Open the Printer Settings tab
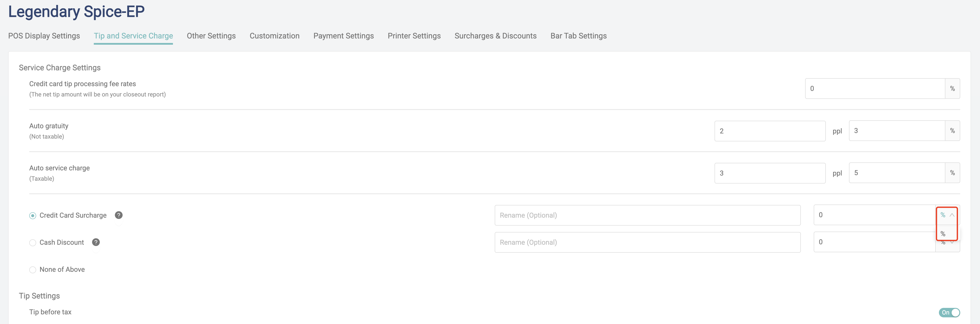The height and width of the screenshot is (324, 980). click(414, 36)
